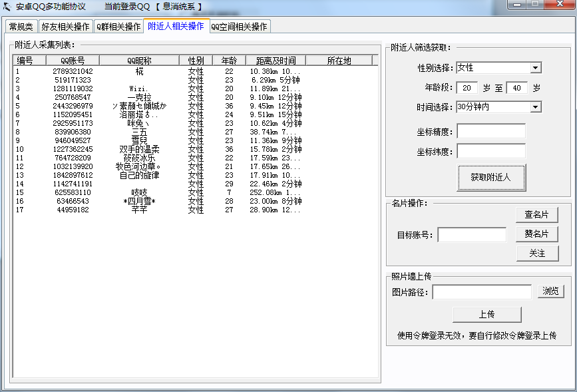Select QQ account 250768547
The height and width of the screenshot is (392, 577).
click(x=73, y=97)
